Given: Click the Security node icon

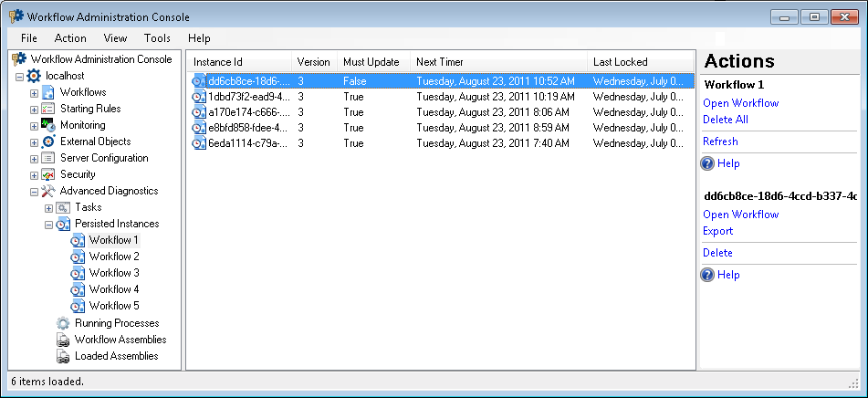Looking at the screenshot, I should (48, 174).
